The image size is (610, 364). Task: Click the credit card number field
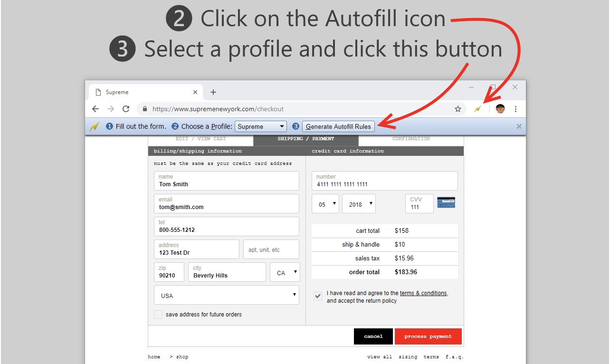pos(385,181)
